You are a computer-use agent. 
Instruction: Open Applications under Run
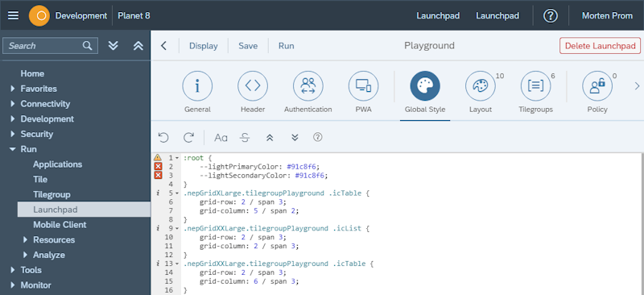click(x=57, y=164)
